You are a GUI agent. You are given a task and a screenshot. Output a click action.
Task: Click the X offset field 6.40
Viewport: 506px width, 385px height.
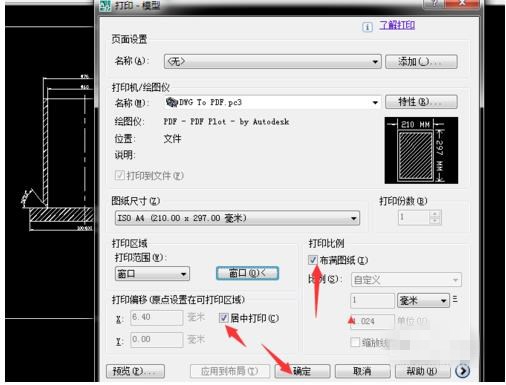pyautogui.click(x=157, y=317)
